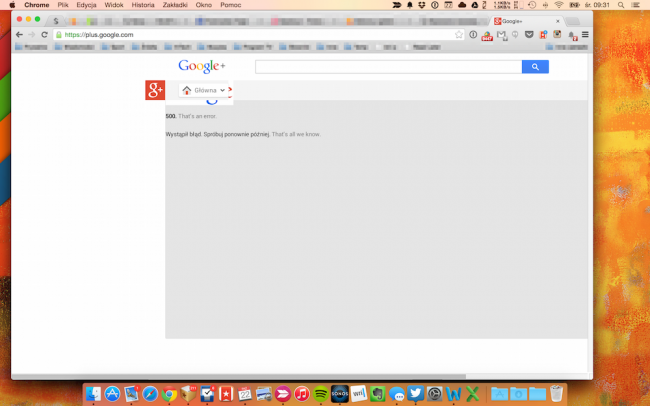The width and height of the screenshot is (650, 406).
Task: Open Finder from the Dock
Action: tap(93, 394)
